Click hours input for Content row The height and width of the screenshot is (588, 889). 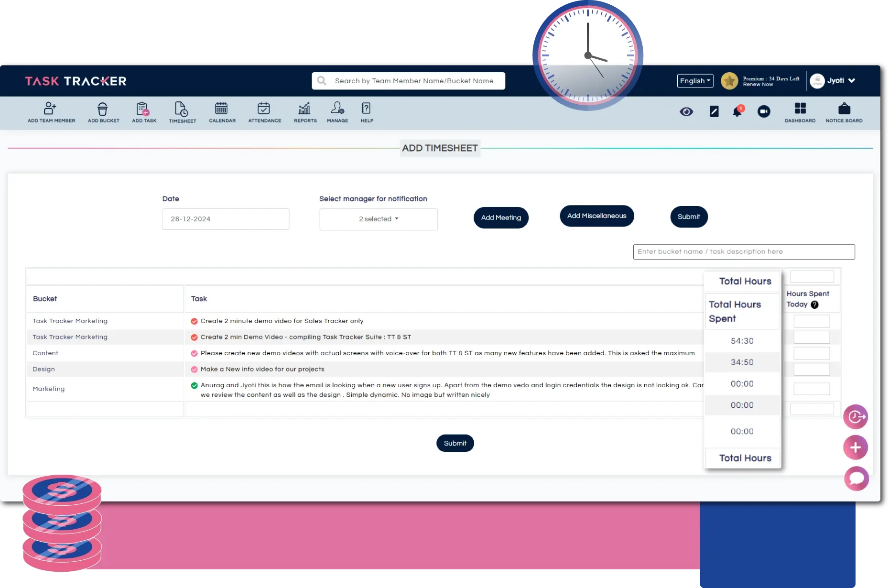(812, 353)
